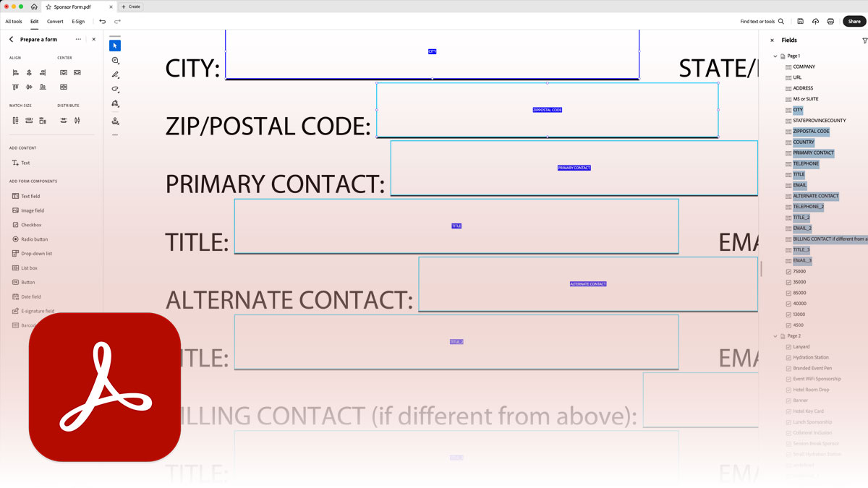Select the Pencil edit tool

point(115,74)
